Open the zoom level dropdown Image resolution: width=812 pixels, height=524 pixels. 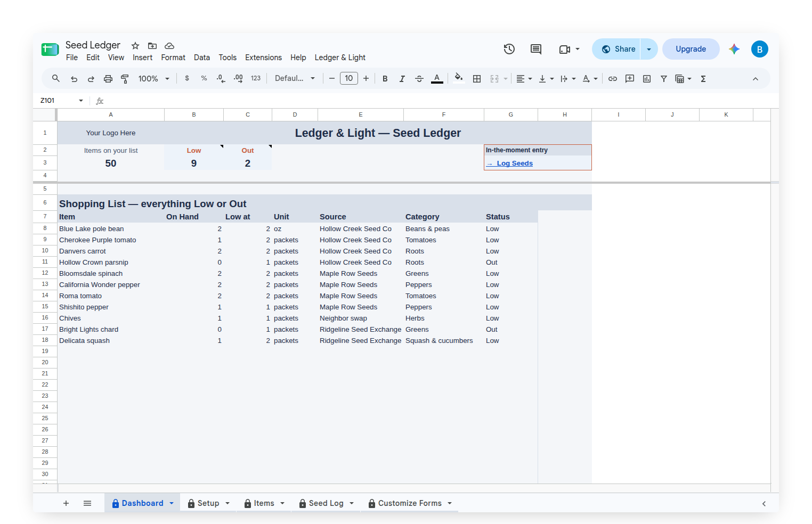154,79
